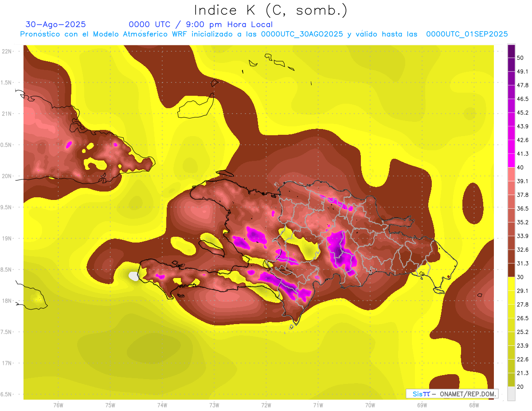The height and width of the screenshot is (411, 532).
Task: Click the 68W longitude label
Action: [474, 405]
